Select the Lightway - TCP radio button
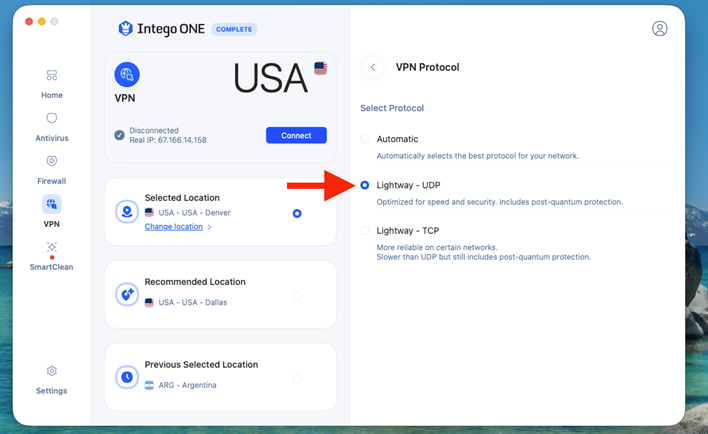708x434 pixels. [364, 231]
